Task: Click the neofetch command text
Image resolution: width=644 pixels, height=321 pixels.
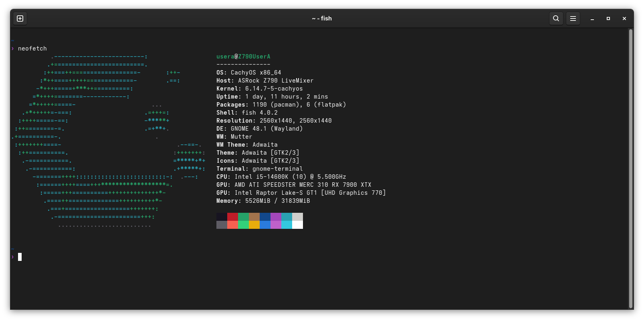Action: (32, 48)
